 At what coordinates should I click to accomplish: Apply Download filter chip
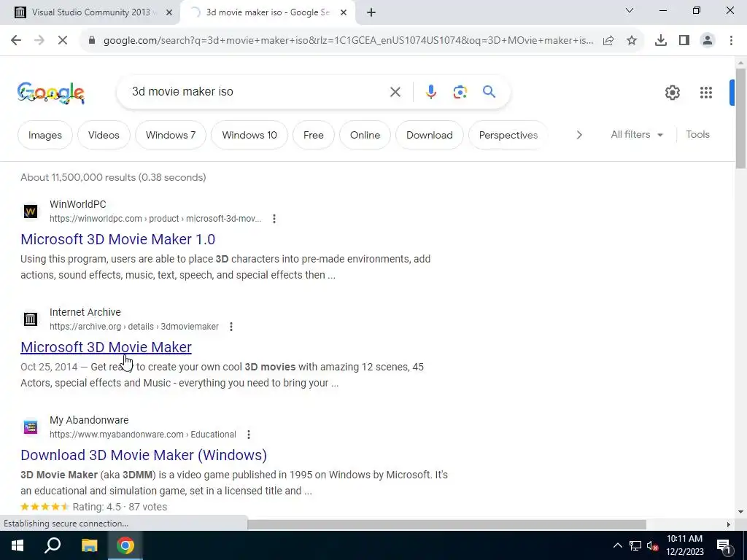coord(429,135)
